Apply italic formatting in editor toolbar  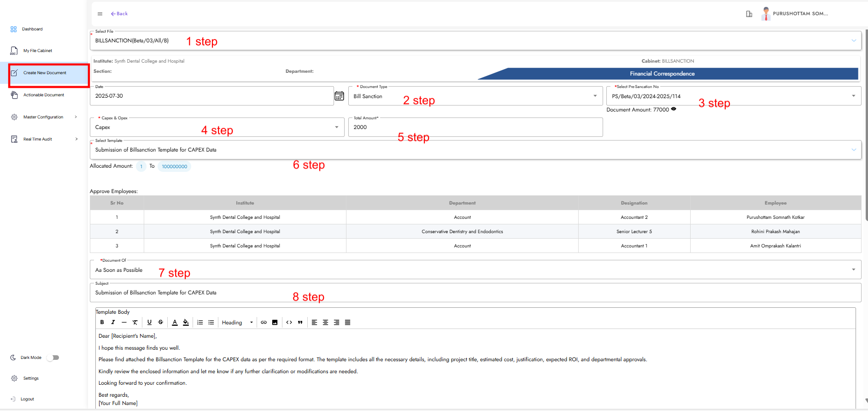(x=113, y=323)
